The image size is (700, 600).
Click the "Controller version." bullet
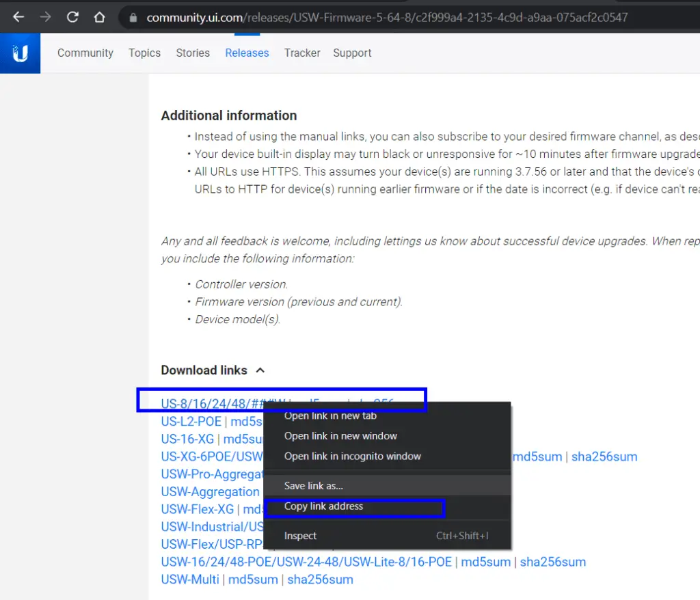(x=241, y=284)
